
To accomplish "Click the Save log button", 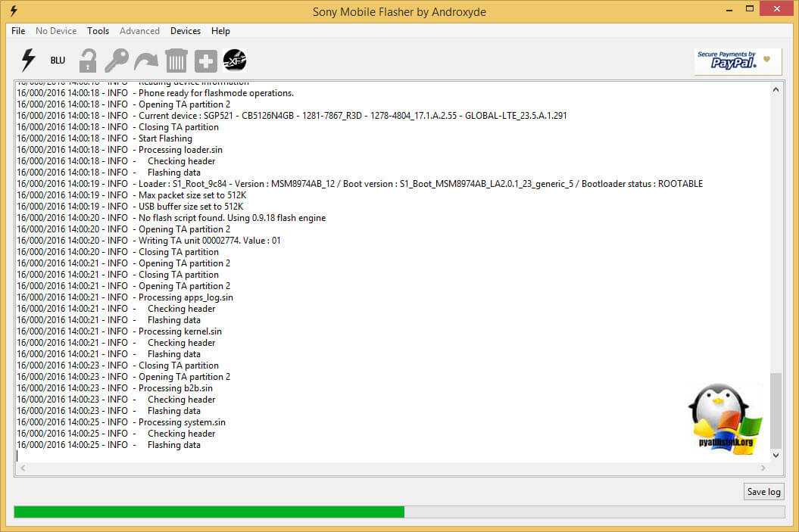I will pos(763,492).
